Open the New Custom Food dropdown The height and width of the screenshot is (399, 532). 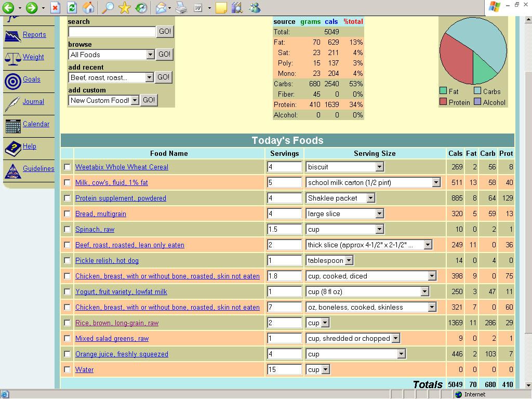(135, 100)
